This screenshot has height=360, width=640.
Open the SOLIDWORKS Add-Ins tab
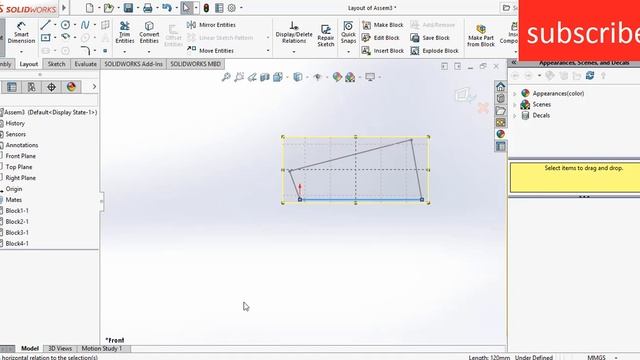click(x=133, y=64)
